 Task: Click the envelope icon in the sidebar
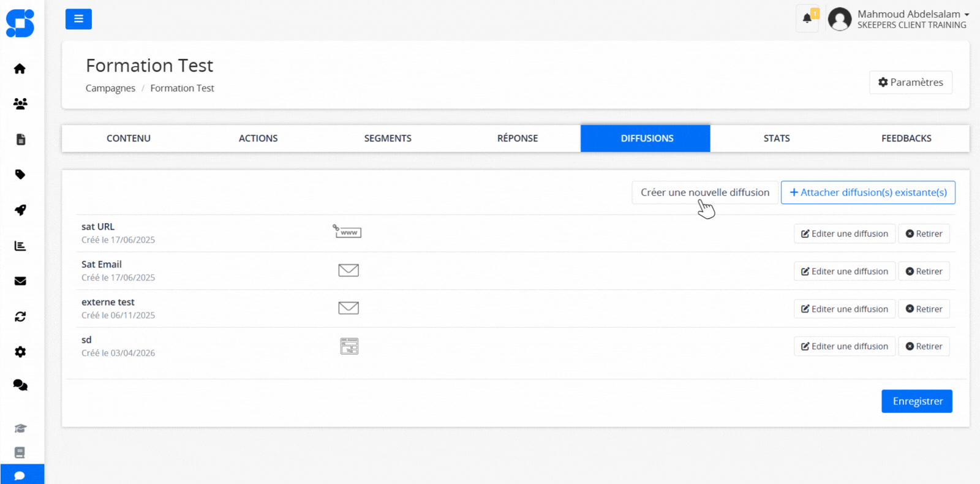pos(20,281)
